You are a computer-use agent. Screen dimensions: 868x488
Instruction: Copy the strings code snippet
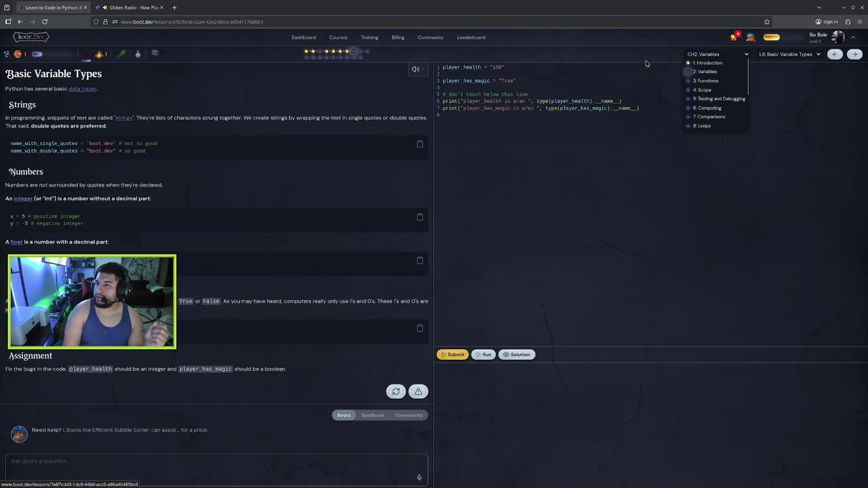click(x=420, y=144)
